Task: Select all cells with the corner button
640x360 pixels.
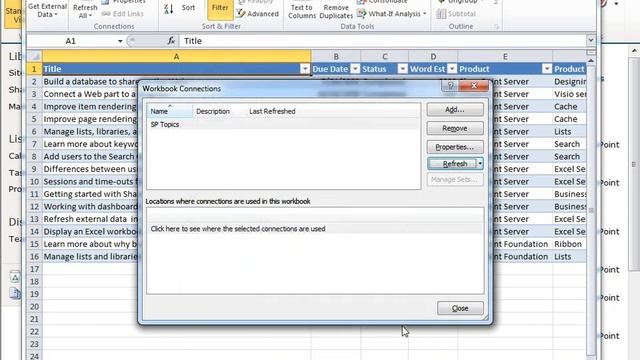Action: click(34, 56)
